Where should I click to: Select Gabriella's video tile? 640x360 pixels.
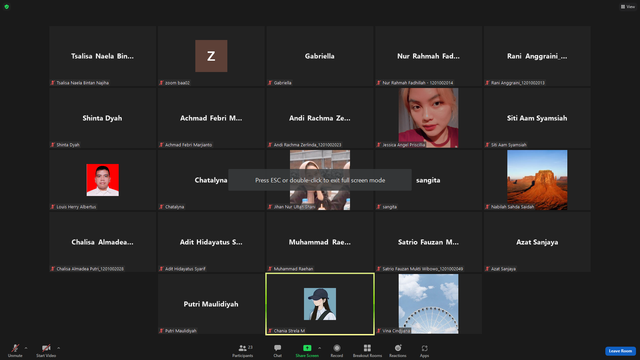(x=320, y=56)
